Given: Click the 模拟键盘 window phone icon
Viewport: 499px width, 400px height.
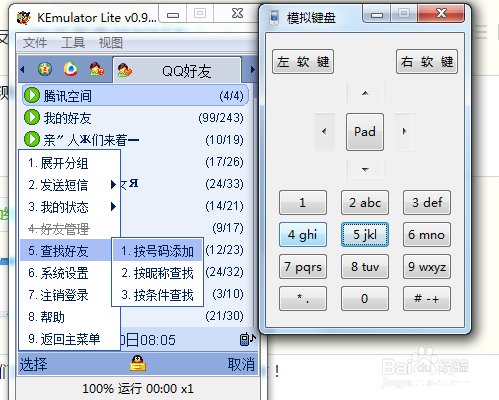Looking at the screenshot, I should (274, 17).
